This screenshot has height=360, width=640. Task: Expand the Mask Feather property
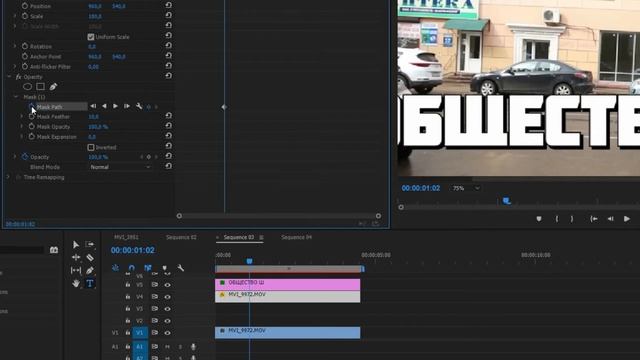coord(22,117)
